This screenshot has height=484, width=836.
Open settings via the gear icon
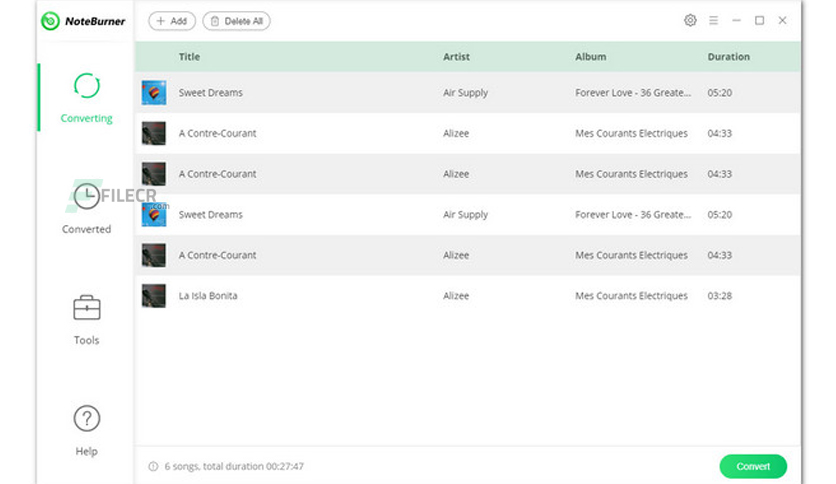[x=690, y=20]
